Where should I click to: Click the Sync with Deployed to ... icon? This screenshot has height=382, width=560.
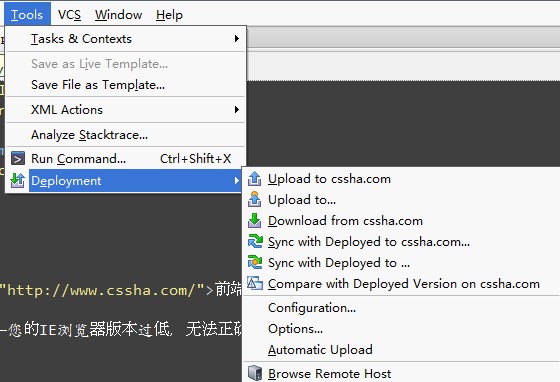point(255,262)
